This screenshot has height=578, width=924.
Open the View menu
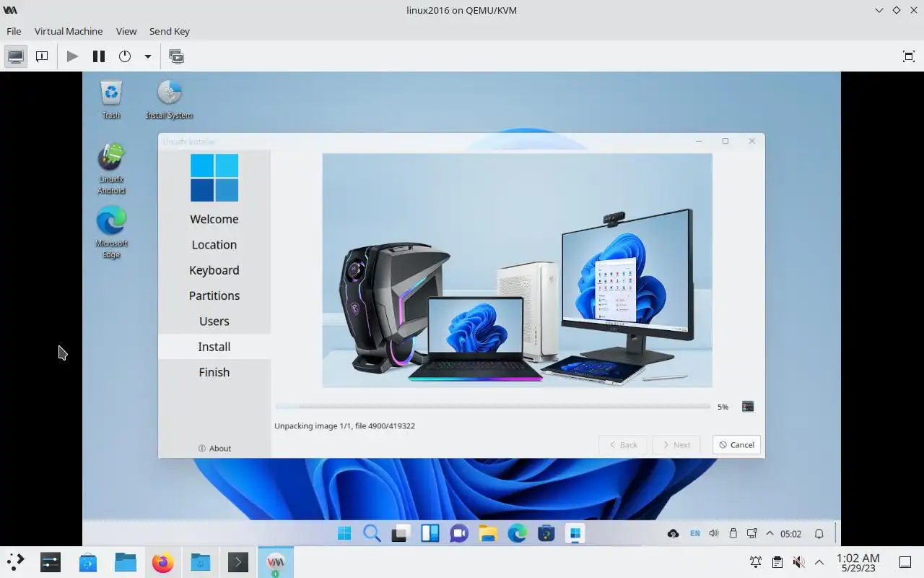point(126,31)
